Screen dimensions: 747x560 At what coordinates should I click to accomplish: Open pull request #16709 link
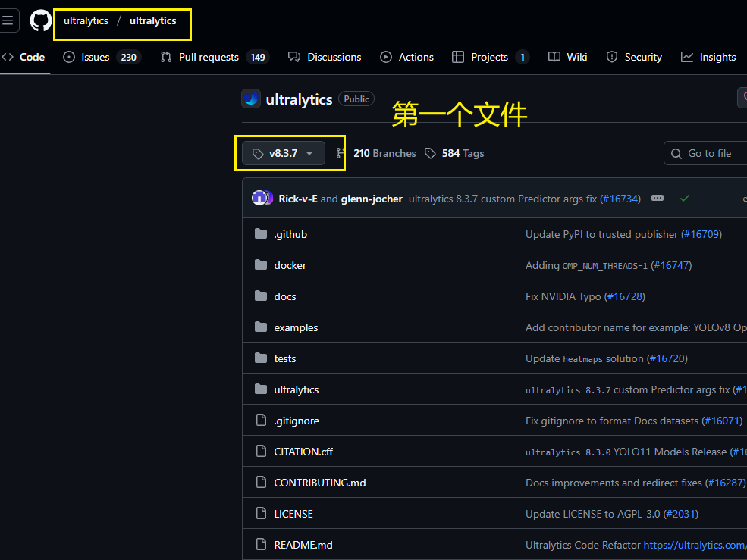(x=701, y=234)
